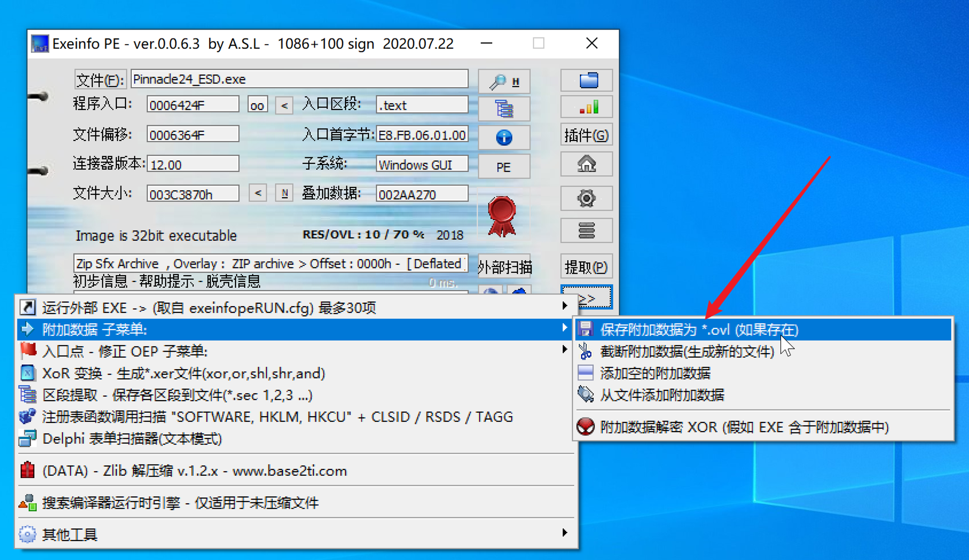Expand 附加数据 子菜单 arrow
This screenshot has height=560, width=969.
(x=564, y=328)
